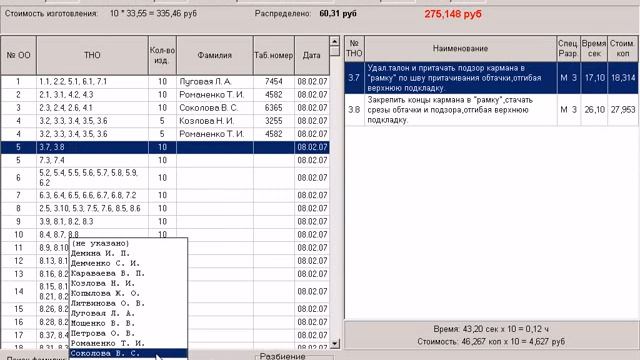Click scroll up arrow of operations table
The image size is (640, 360).
(334, 41)
